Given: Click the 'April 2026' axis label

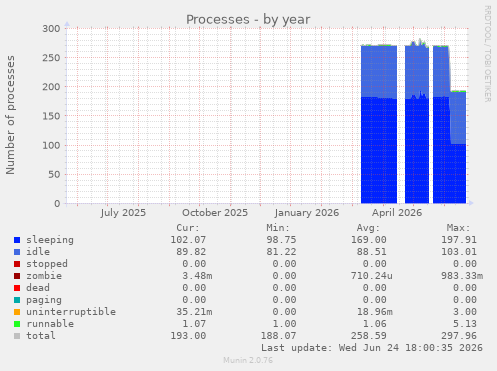Looking at the screenshot, I should coord(397,213).
